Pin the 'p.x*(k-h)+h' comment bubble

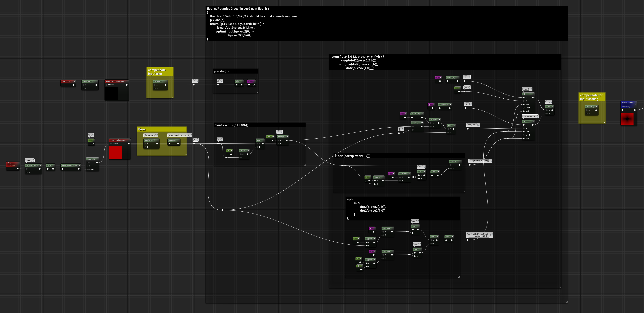coord(479,124)
